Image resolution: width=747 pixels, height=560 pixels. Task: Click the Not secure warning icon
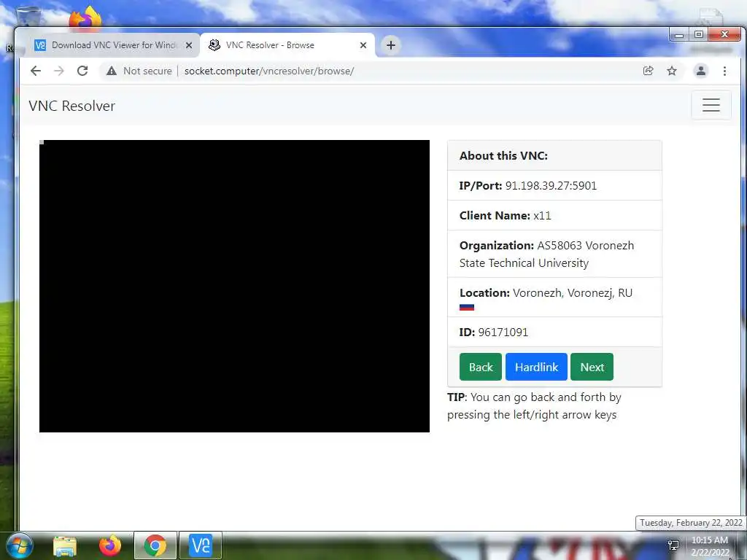[112, 71]
